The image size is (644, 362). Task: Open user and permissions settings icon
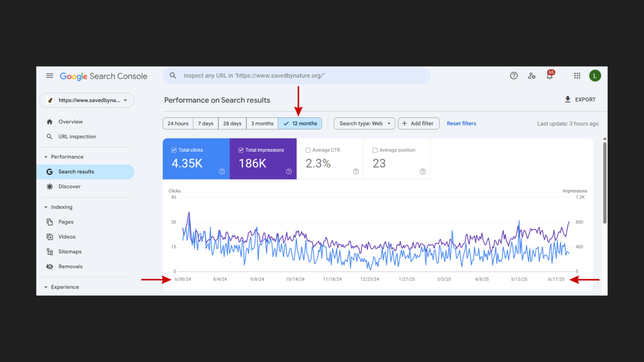coord(532,76)
